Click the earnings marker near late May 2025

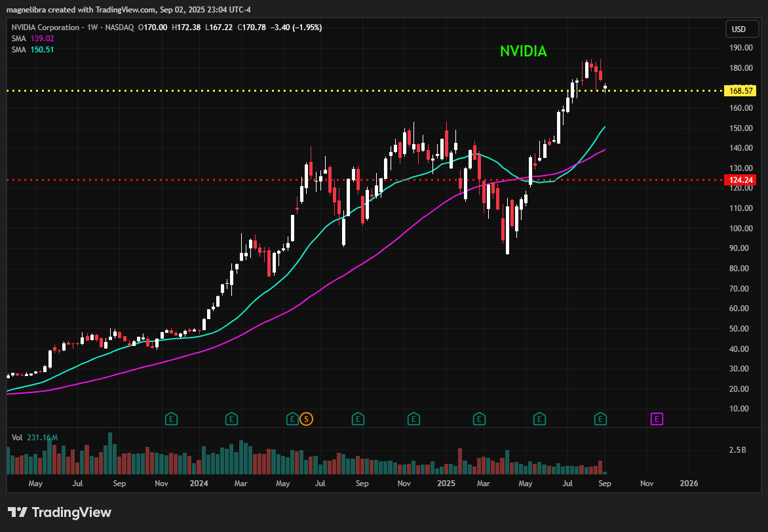[539, 419]
